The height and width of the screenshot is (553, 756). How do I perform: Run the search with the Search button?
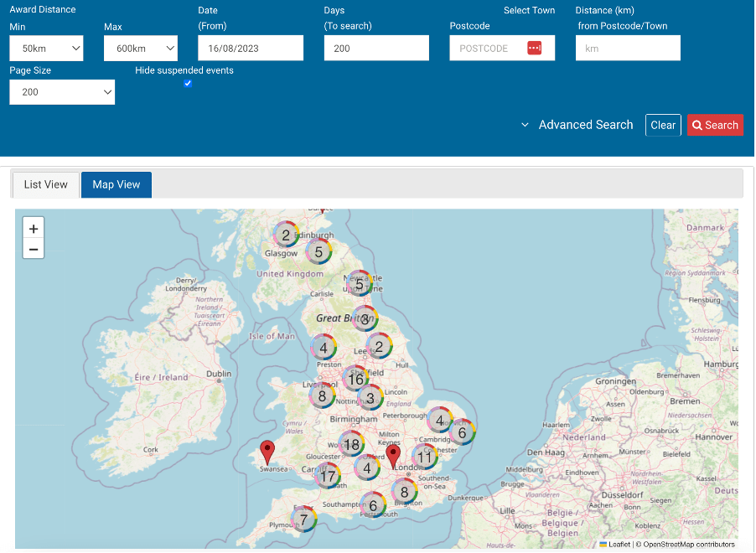(x=715, y=125)
